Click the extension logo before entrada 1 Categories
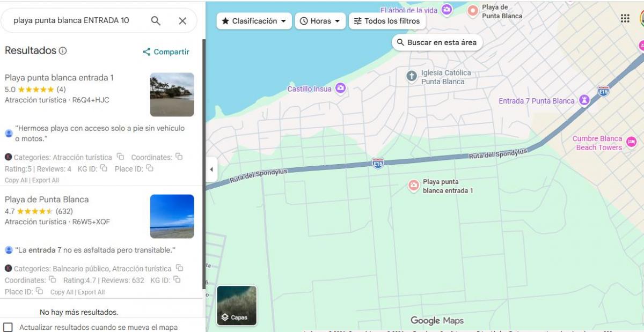Viewport: 644px width, 332px height. [x=8, y=157]
